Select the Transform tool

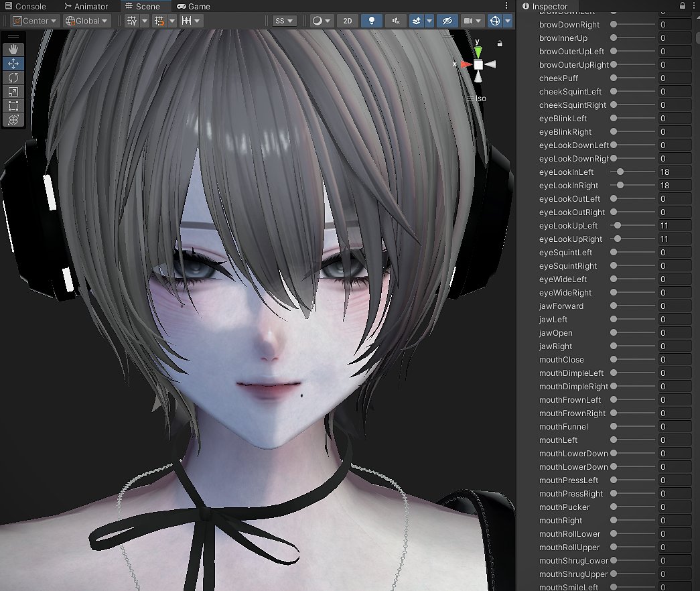pyautogui.click(x=13, y=120)
